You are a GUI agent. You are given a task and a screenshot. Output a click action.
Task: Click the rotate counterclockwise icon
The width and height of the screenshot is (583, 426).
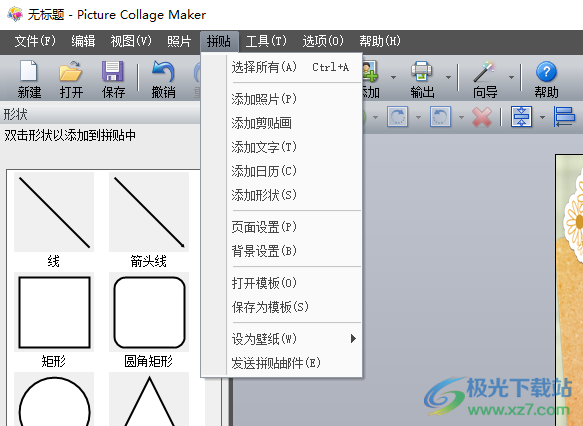pyautogui.click(x=441, y=117)
